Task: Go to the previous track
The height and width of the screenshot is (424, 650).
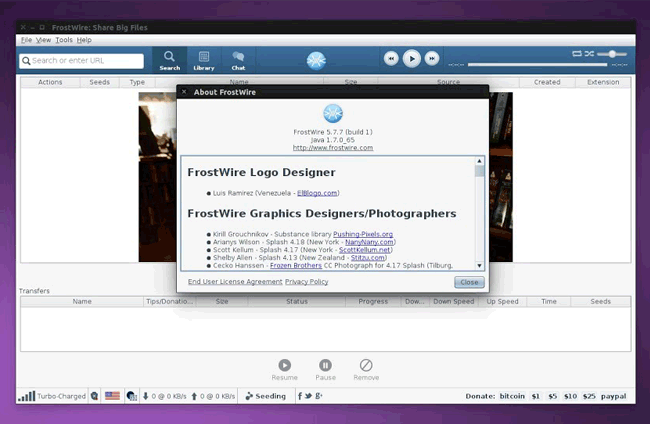Action: pyautogui.click(x=391, y=59)
